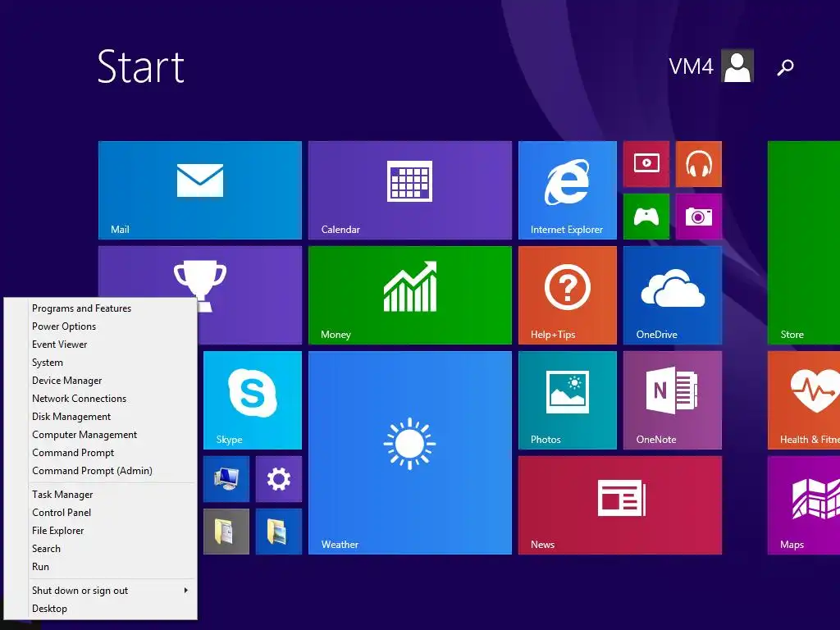Open the OneNote tile
Viewport: 840px width, 630px height.
(x=673, y=400)
